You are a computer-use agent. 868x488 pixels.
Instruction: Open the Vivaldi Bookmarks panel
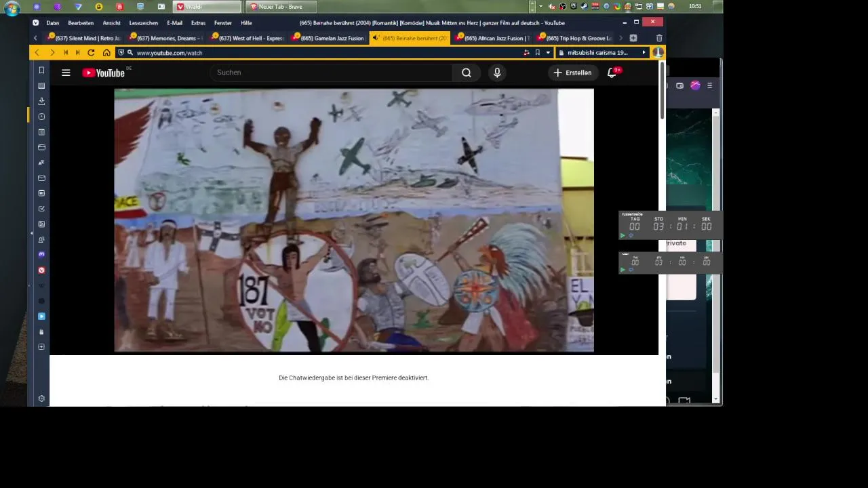(41, 70)
